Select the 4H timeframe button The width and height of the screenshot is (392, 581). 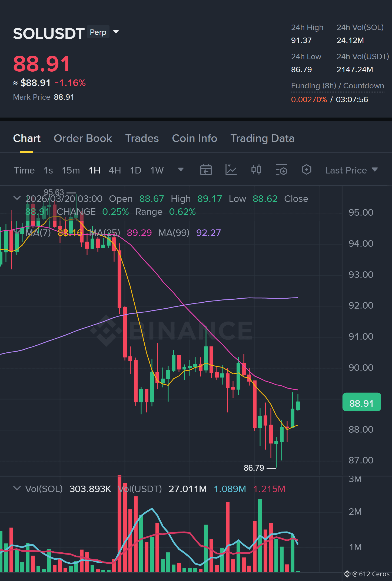pyautogui.click(x=115, y=171)
